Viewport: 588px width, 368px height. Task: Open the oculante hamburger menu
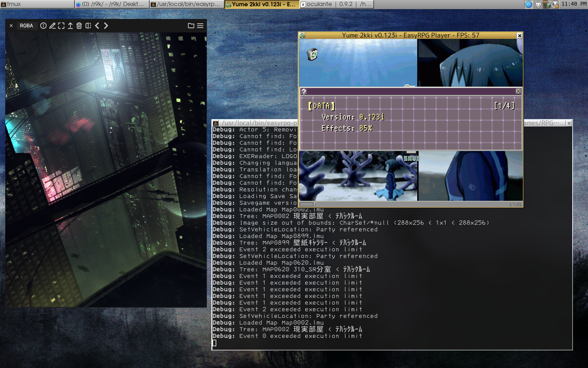[x=200, y=26]
